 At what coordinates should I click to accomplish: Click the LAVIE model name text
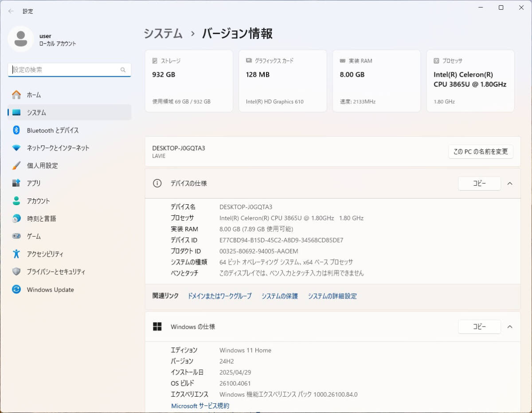point(159,156)
